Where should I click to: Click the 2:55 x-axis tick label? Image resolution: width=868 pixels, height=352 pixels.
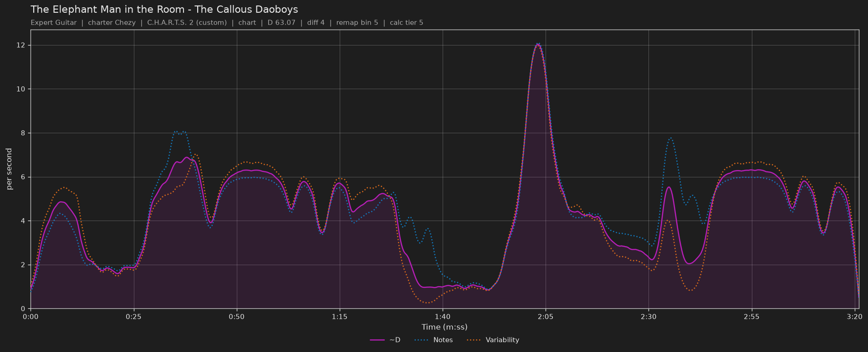751,317
